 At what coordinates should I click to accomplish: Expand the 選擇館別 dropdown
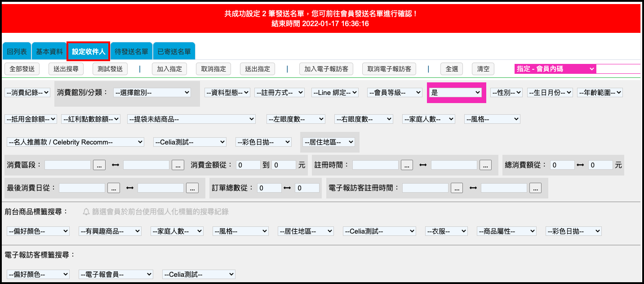coord(152,92)
